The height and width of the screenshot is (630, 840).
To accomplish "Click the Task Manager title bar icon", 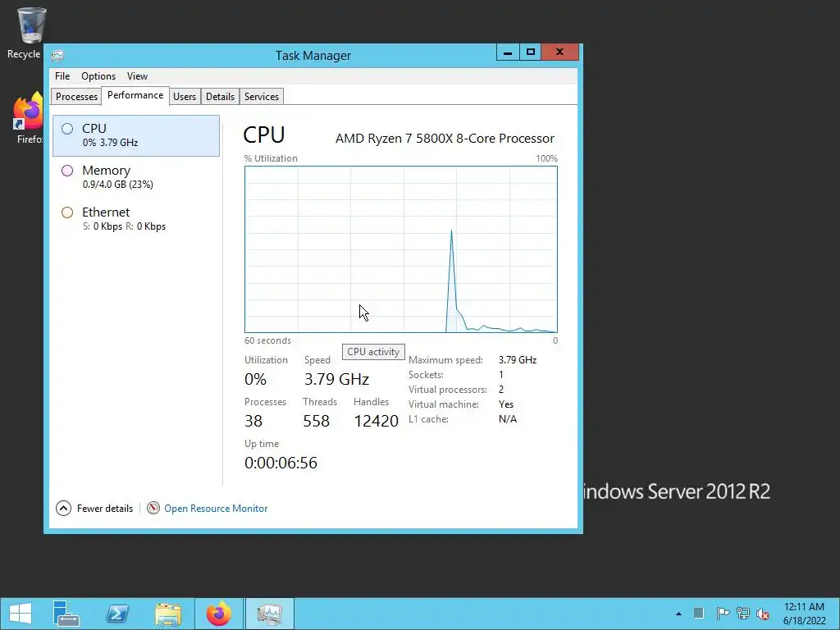I will tap(57, 55).
